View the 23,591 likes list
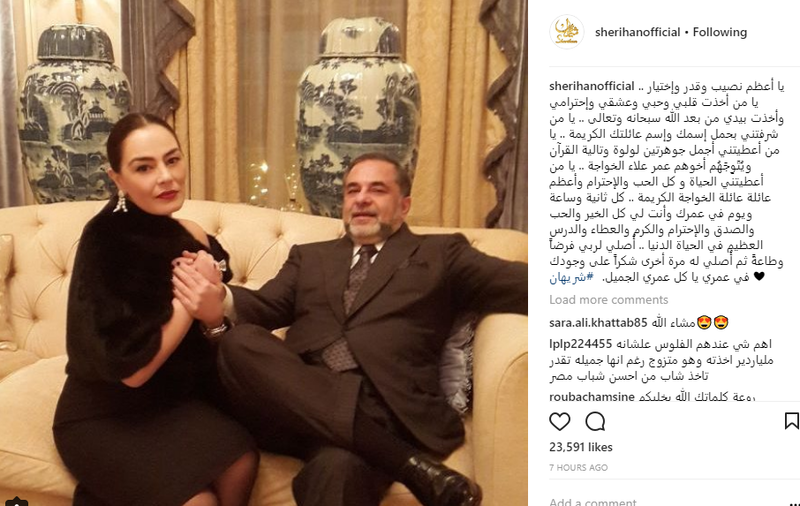 [581, 447]
